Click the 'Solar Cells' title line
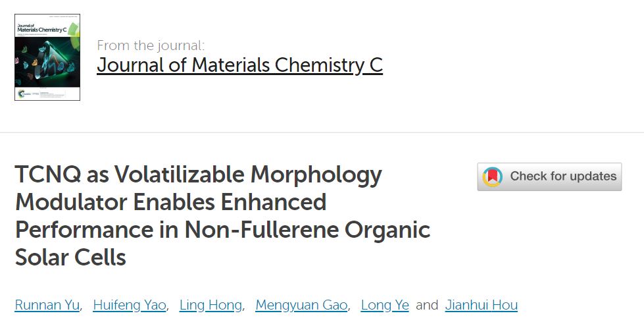This screenshot has height=328, width=644. coord(70,258)
